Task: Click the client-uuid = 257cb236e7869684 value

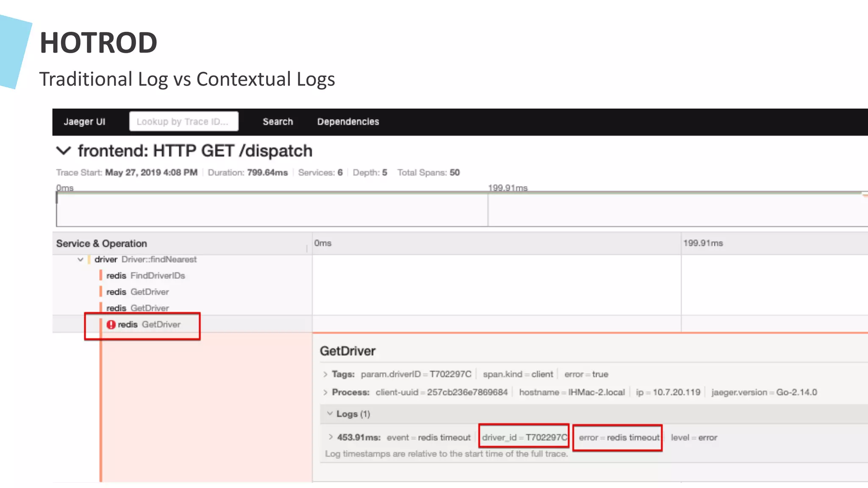Action: (x=441, y=393)
